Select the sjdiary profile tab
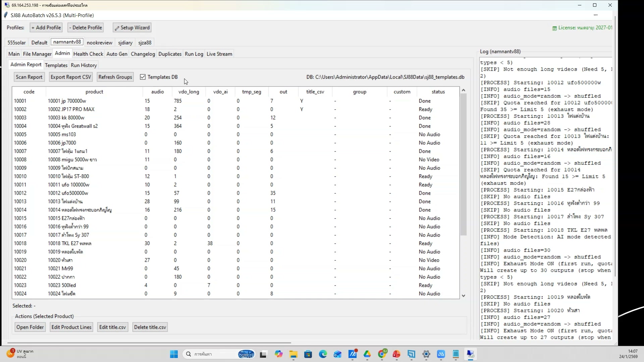The height and width of the screenshot is (362, 644). (x=125, y=43)
